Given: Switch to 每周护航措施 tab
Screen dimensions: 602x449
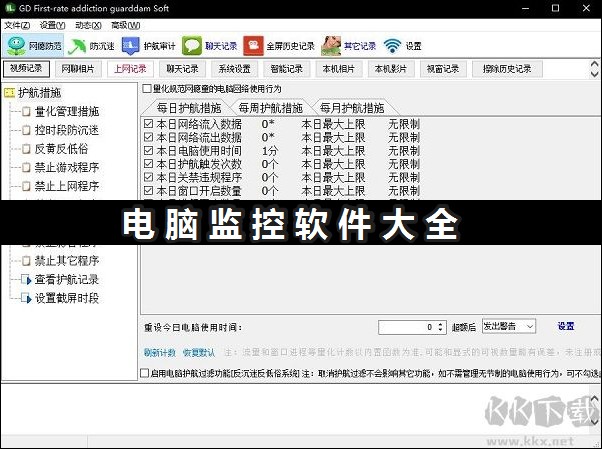Looking at the screenshot, I should [x=271, y=108].
